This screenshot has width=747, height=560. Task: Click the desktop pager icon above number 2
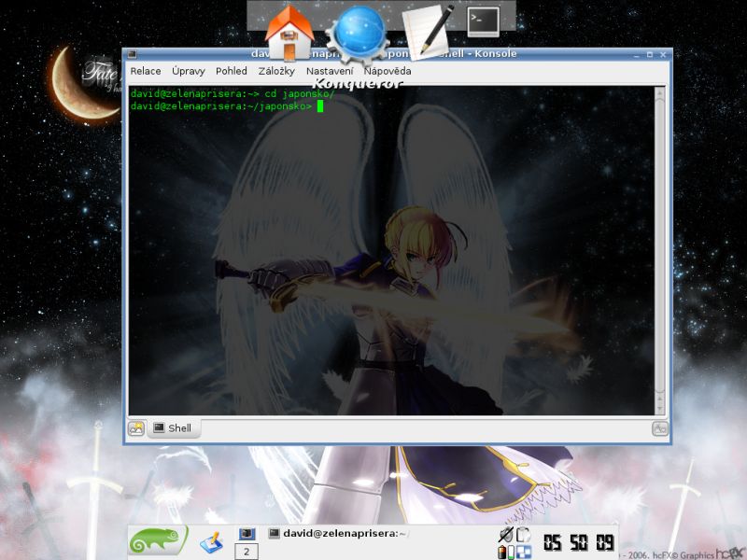(x=247, y=534)
